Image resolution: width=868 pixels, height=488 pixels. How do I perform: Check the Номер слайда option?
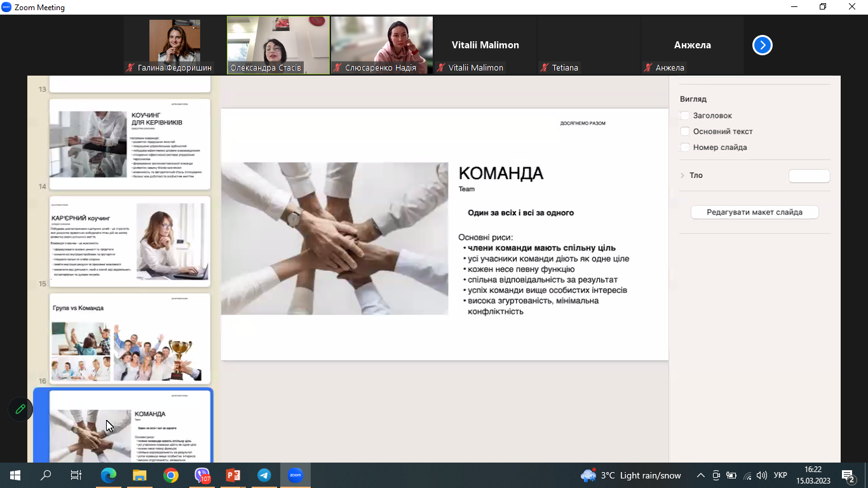(x=685, y=147)
